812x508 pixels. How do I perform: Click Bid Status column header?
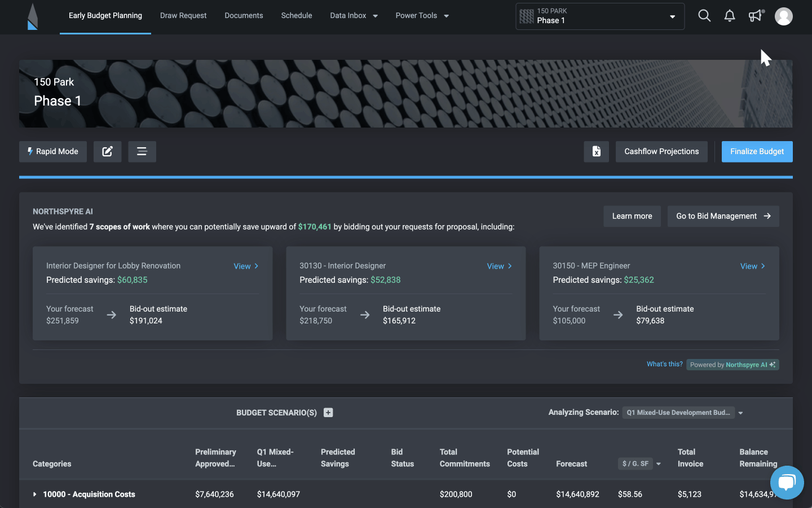403,458
